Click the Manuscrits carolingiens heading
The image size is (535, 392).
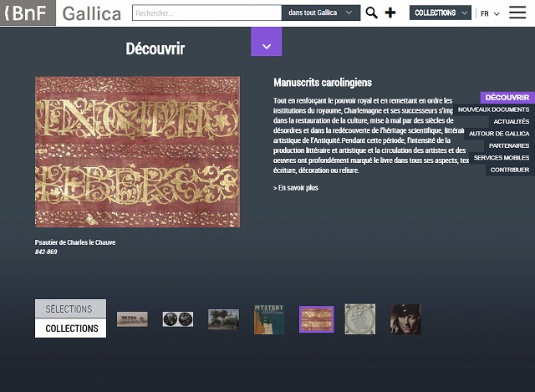coord(323,83)
